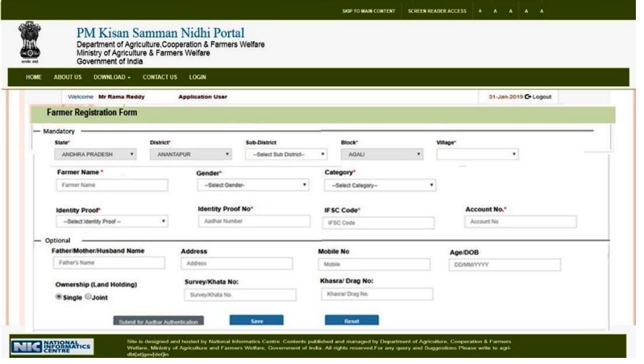Click the Account No input field
The image size is (644, 364).
tap(520, 222)
